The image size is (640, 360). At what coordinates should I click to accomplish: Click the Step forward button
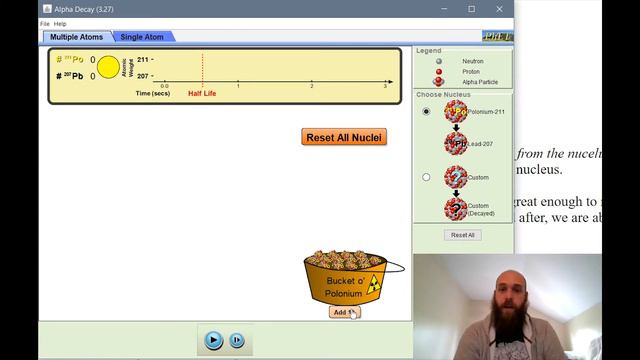(x=237, y=340)
